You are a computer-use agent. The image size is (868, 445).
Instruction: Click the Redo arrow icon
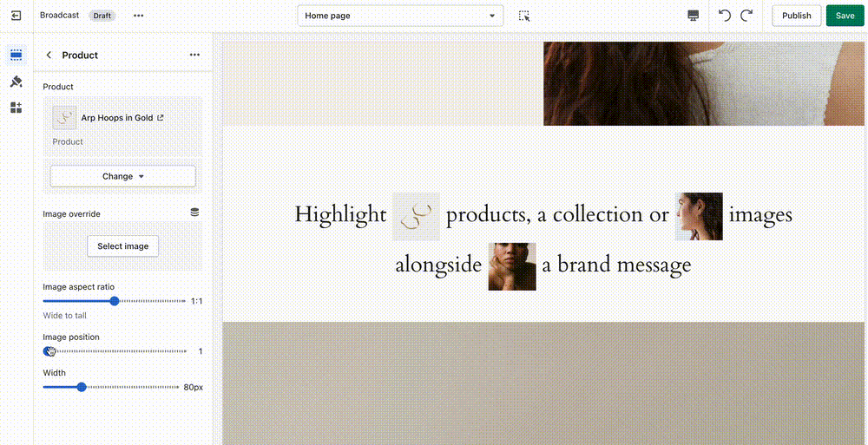coord(746,16)
